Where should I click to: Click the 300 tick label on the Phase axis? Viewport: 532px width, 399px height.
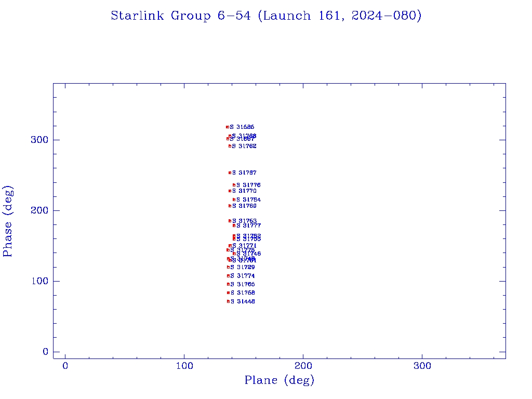[39, 140]
